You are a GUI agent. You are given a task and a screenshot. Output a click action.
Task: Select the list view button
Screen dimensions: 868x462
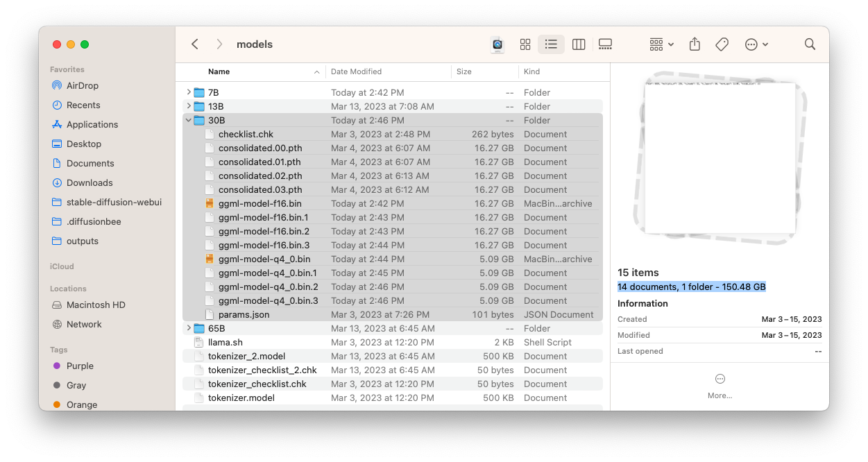click(x=551, y=44)
